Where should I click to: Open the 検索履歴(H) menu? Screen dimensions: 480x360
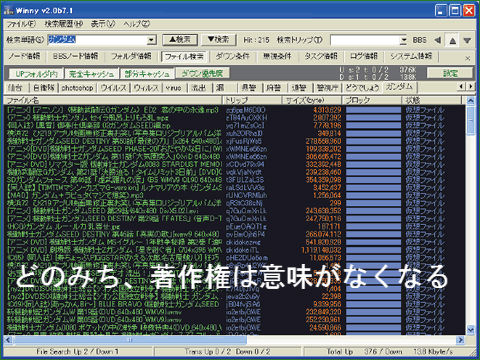pyautogui.click(x=64, y=24)
